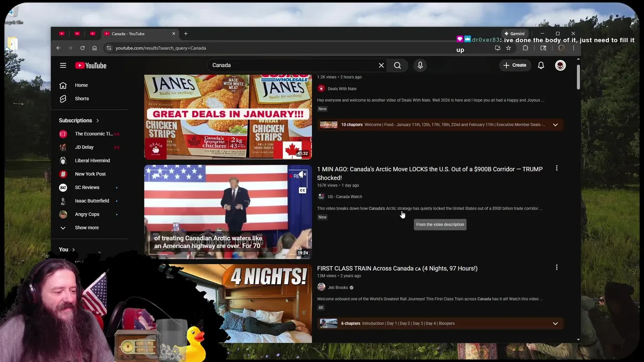Click the Janes chicken strips thumbnail
Image resolution: width=644 pixels, height=362 pixels.
click(x=228, y=117)
